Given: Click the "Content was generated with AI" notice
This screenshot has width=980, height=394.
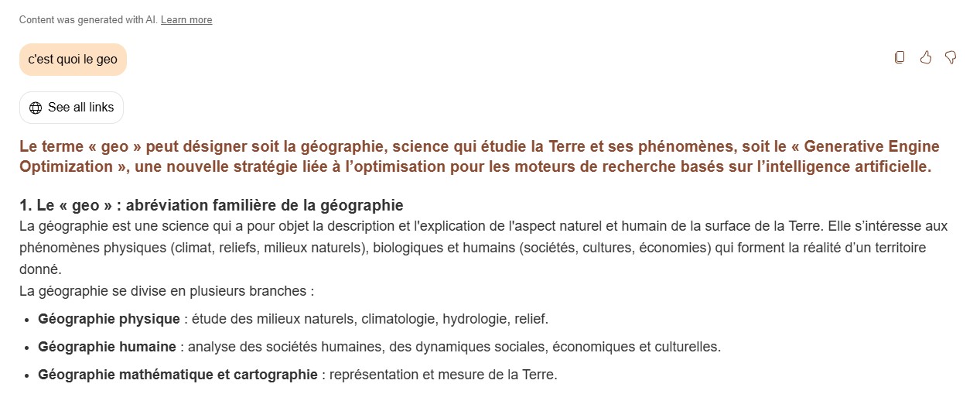Looking at the screenshot, I should (x=88, y=20).
